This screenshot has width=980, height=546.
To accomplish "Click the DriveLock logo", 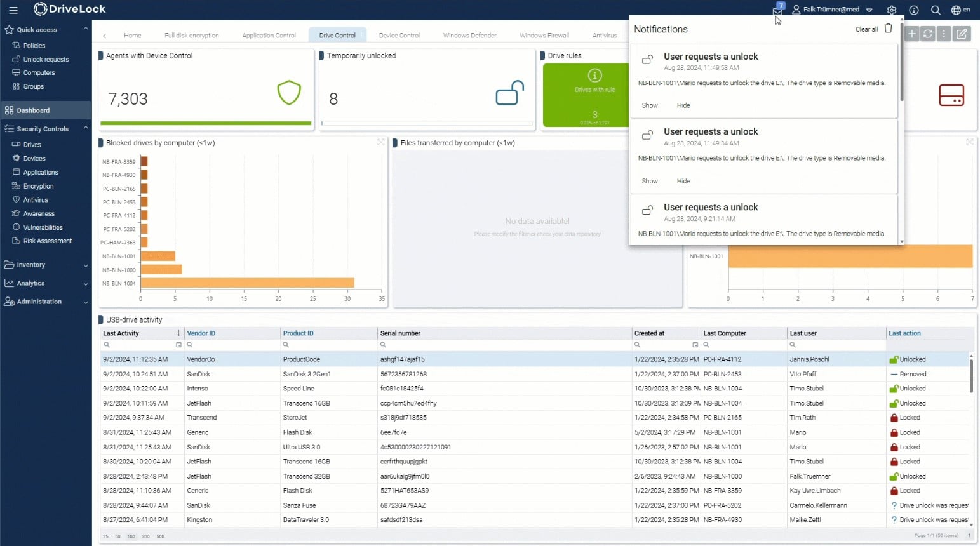I will click(69, 9).
